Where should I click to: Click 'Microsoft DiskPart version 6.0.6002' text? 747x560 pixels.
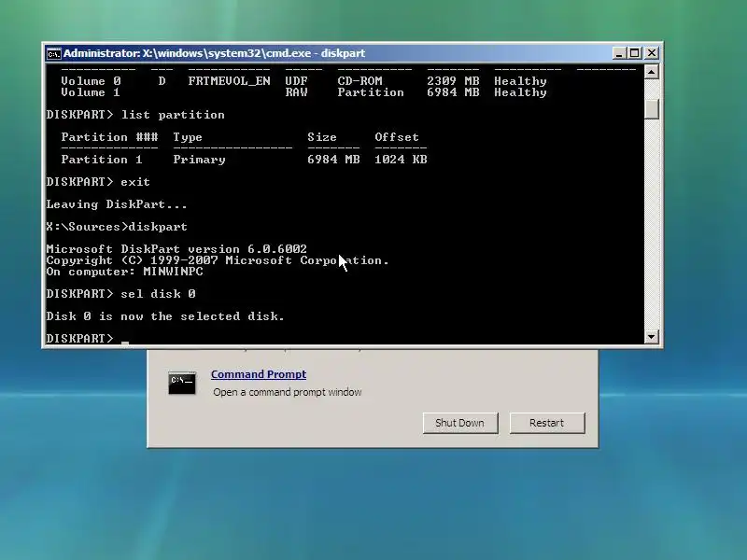(x=176, y=249)
